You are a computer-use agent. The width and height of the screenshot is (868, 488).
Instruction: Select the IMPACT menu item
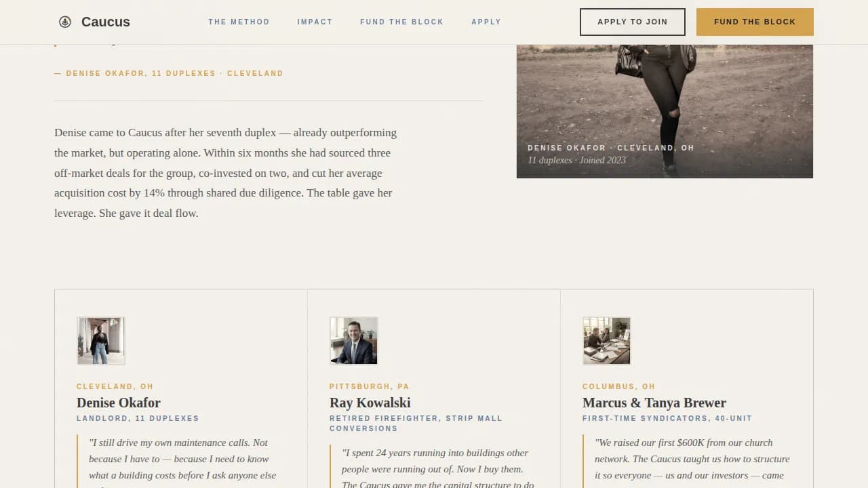[x=315, y=22]
